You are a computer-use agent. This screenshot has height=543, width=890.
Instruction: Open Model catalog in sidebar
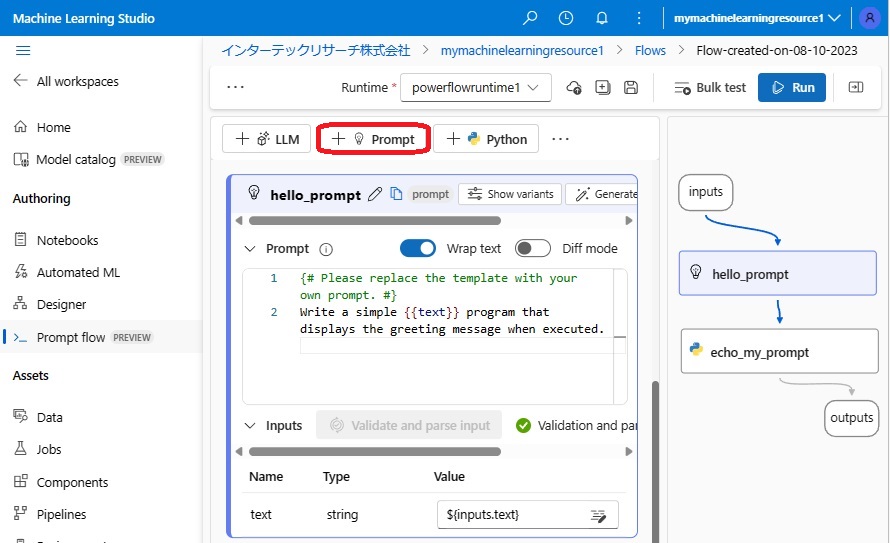tap(88, 159)
